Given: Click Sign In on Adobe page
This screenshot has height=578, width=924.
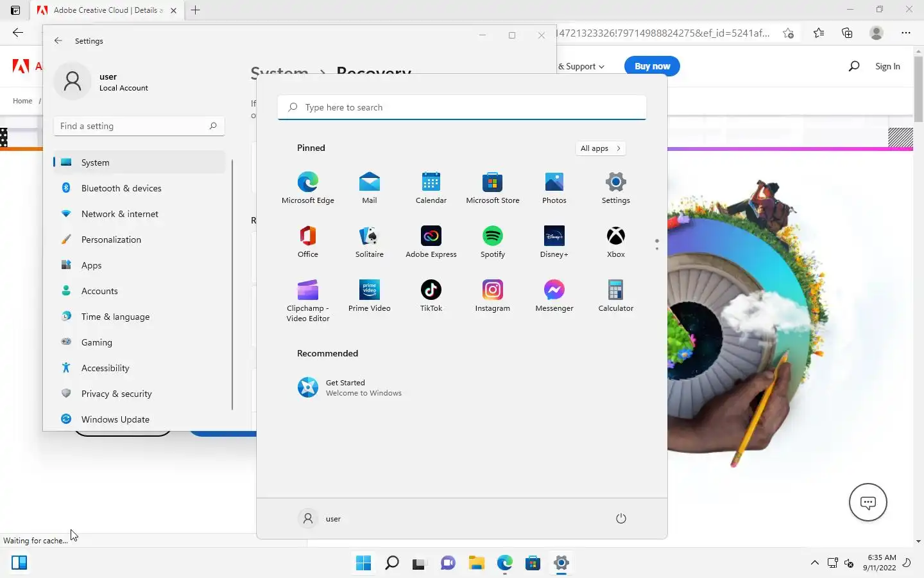Looking at the screenshot, I should click(887, 66).
